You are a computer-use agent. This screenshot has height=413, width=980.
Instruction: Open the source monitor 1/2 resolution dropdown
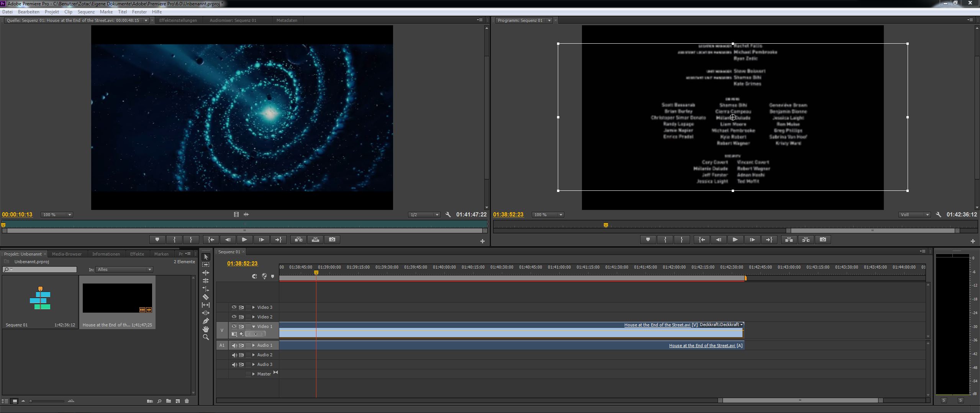tap(424, 215)
